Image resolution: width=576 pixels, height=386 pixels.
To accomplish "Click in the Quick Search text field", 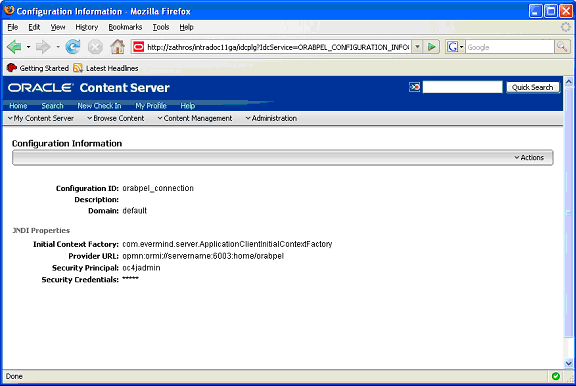I will pos(462,87).
